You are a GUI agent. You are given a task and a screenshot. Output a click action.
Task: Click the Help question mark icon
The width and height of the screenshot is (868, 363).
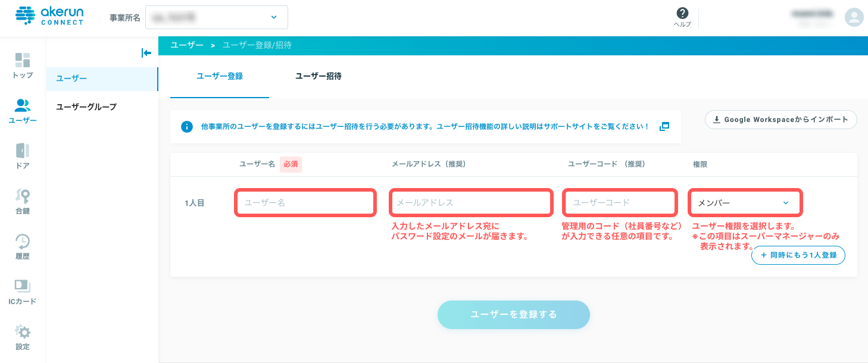point(682,14)
